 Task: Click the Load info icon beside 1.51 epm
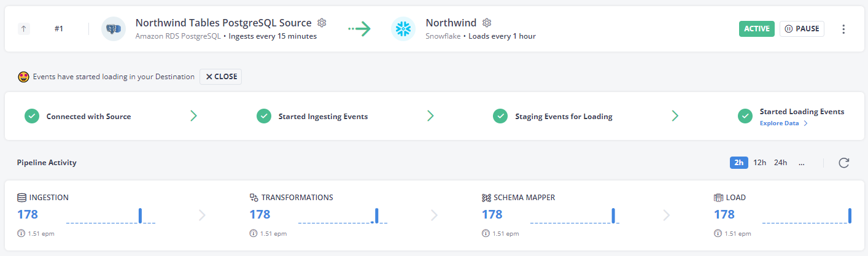(x=718, y=233)
